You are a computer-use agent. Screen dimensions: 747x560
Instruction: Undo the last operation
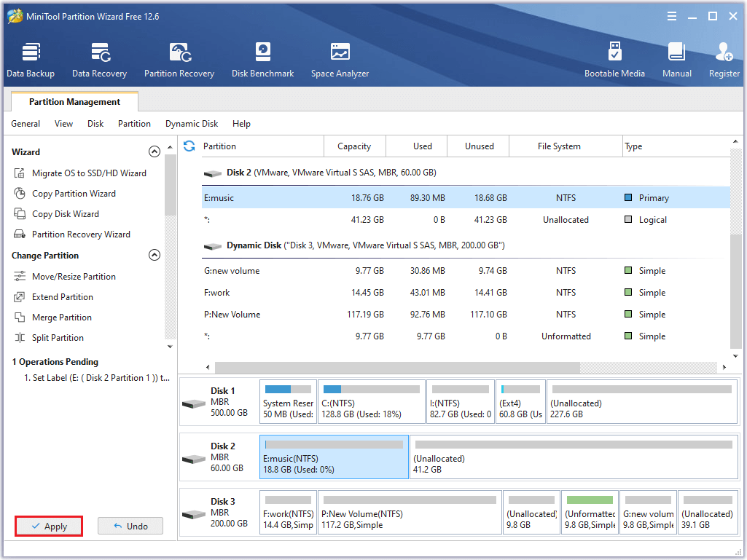(x=130, y=526)
